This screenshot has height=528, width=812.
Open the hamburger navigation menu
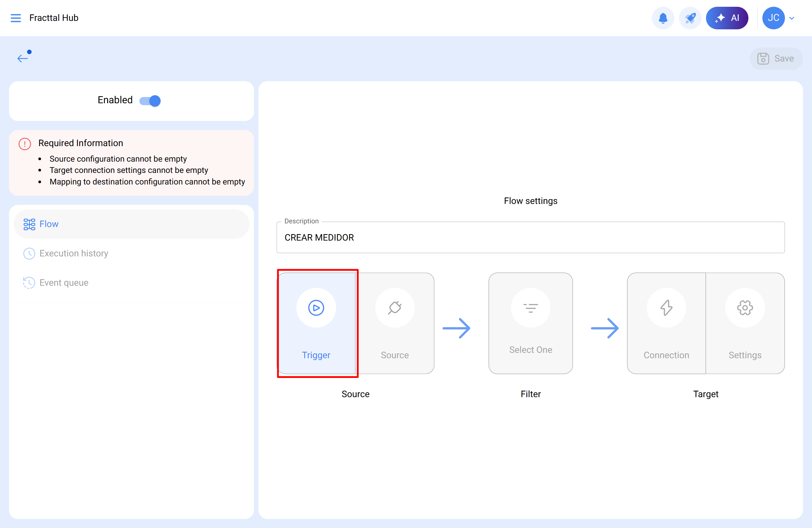(x=16, y=18)
